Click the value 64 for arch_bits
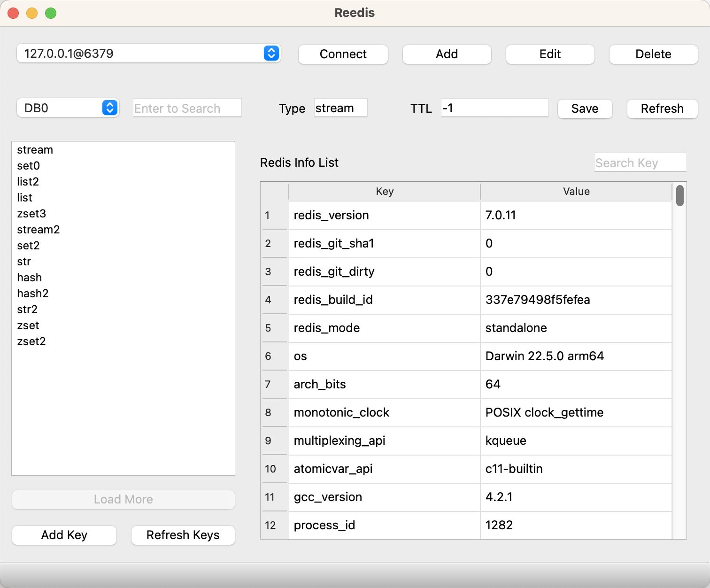Screen dimensions: 710x588 coord(576,385)
